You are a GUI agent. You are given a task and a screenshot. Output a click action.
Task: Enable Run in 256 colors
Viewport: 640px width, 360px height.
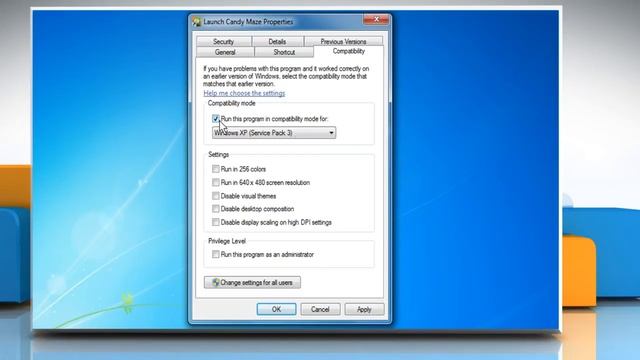coord(216,169)
